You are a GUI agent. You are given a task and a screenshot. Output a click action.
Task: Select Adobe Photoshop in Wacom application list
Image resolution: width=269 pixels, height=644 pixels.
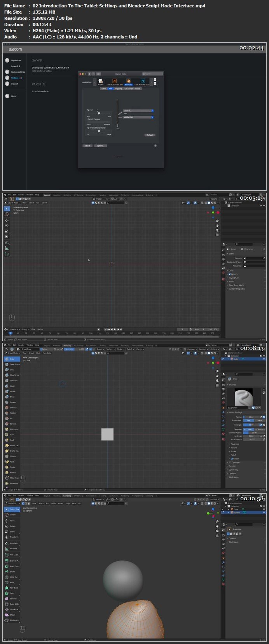143,82
